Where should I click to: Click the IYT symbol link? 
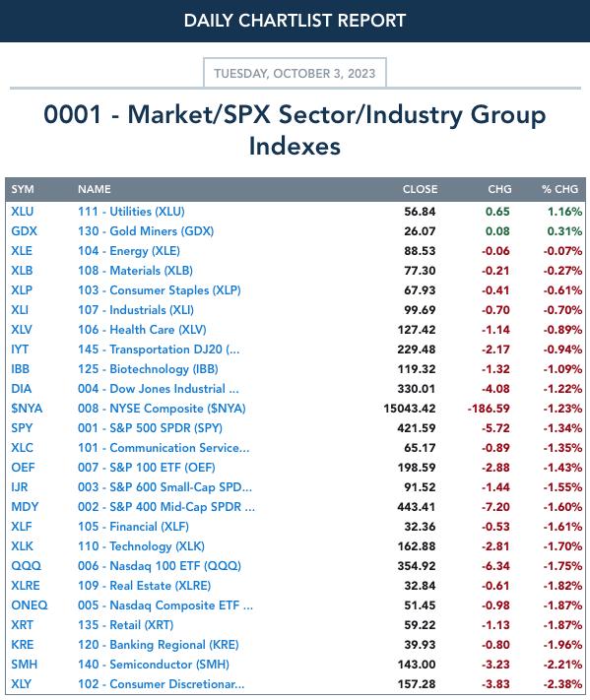point(20,350)
